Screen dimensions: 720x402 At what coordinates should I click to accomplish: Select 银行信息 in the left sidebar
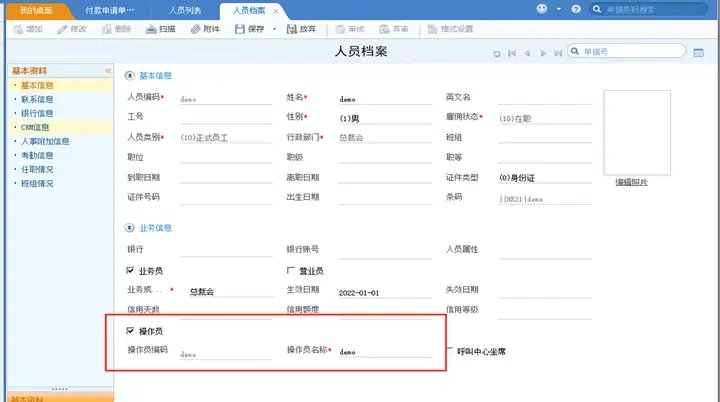tap(37, 113)
